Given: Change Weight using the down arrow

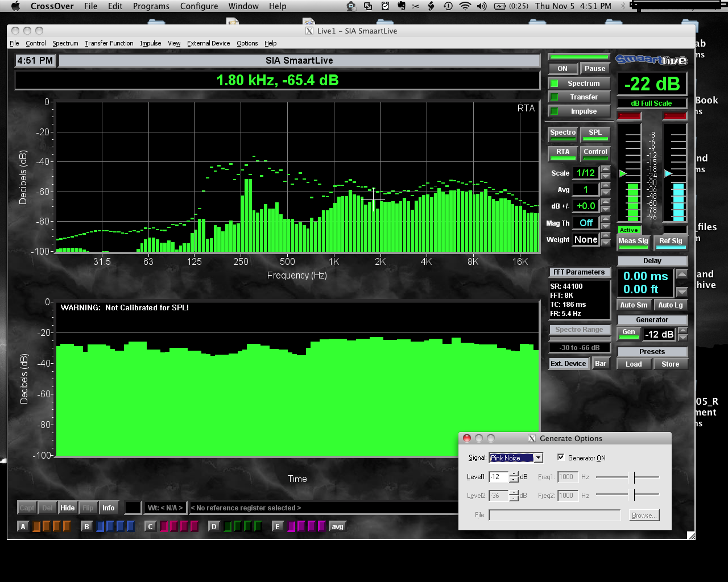Looking at the screenshot, I should (x=606, y=243).
